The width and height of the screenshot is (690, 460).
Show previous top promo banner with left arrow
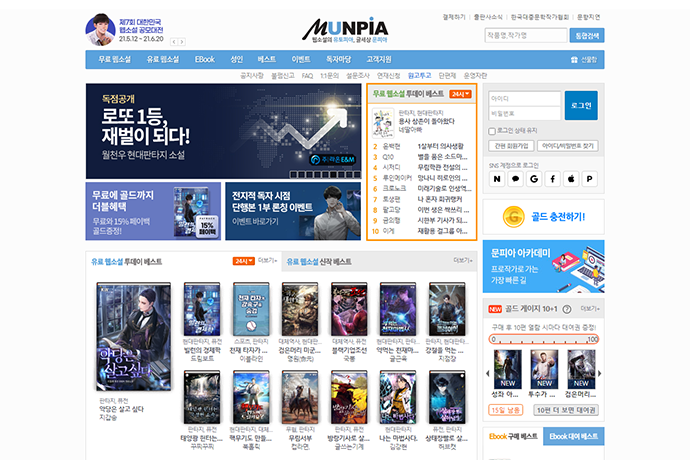coord(174,42)
